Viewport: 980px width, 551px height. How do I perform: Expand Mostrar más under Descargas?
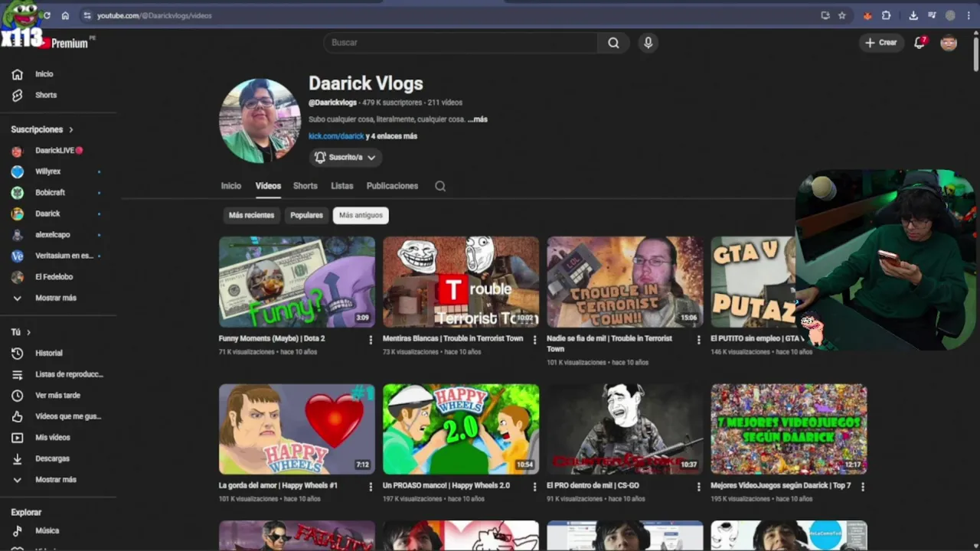point(55,479)
